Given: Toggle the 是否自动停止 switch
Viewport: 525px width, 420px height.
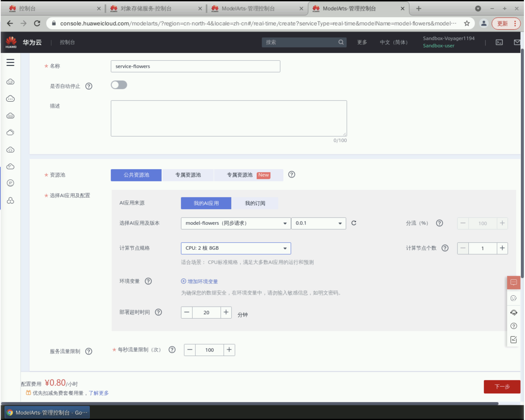Looking at the screenshot, I should point(119,85).
